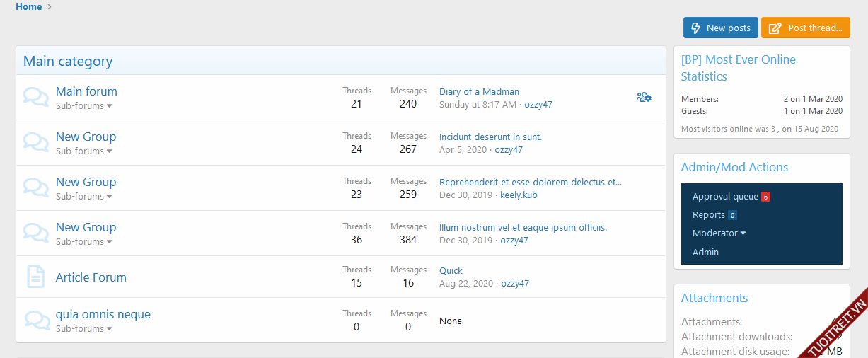Click the forum icon beside Illum nostrum thread
This screenshot has width=868, height=358.
pyautogui.click(x=35, y=233)
